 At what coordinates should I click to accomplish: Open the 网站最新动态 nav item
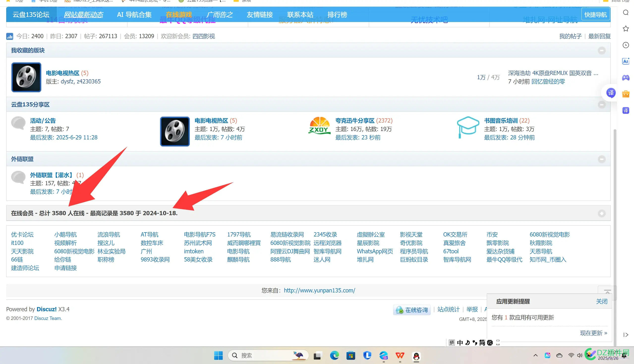[x=83, y=15]
